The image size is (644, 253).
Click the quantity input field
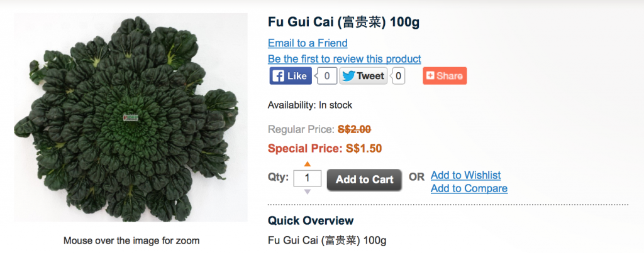(307, 178)
